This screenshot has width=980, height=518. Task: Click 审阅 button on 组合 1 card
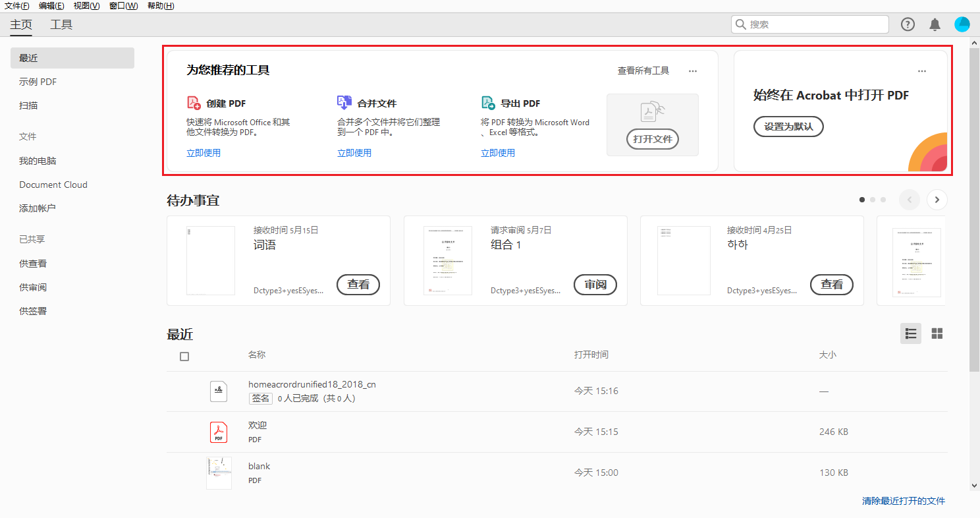595,285
